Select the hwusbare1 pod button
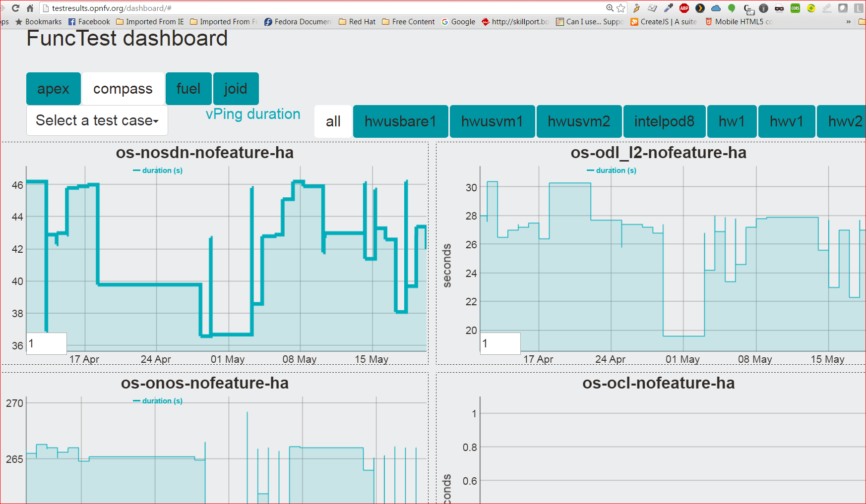866x504 pixels. [x=400, y=121]
